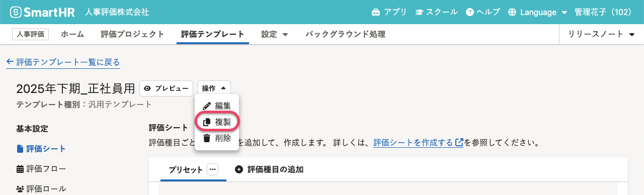Click the SmartHR logo icon
Image resolution: width=644 pixels, height=195 pixels.
point(16,12)
